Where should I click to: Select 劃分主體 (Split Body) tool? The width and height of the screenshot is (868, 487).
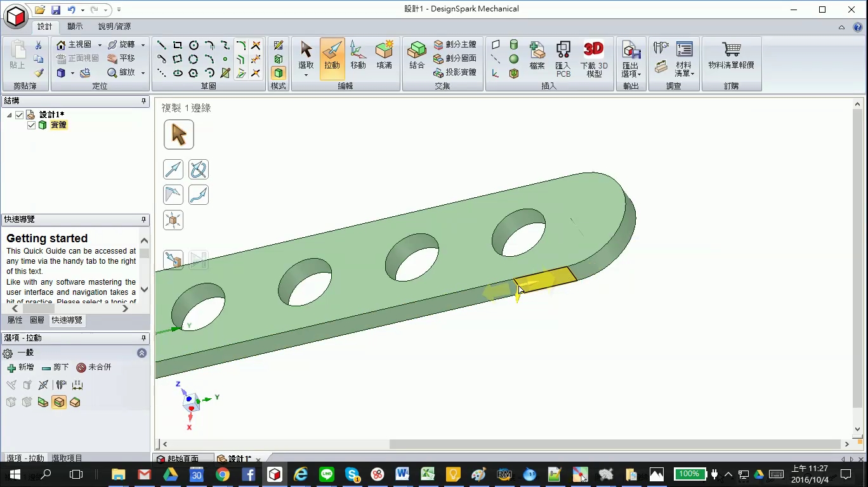click(455, 44)
